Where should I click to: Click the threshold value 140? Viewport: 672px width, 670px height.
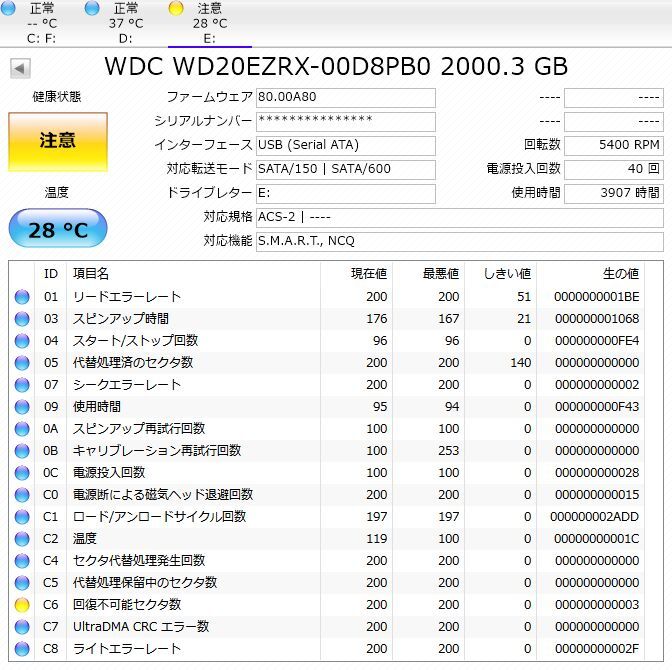521,363
